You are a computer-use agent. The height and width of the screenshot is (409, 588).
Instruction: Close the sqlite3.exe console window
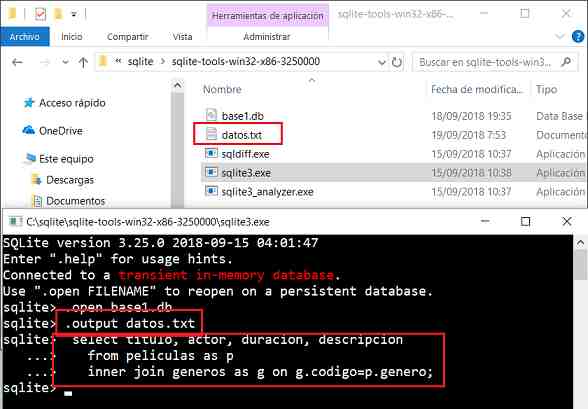click(567, 221)
